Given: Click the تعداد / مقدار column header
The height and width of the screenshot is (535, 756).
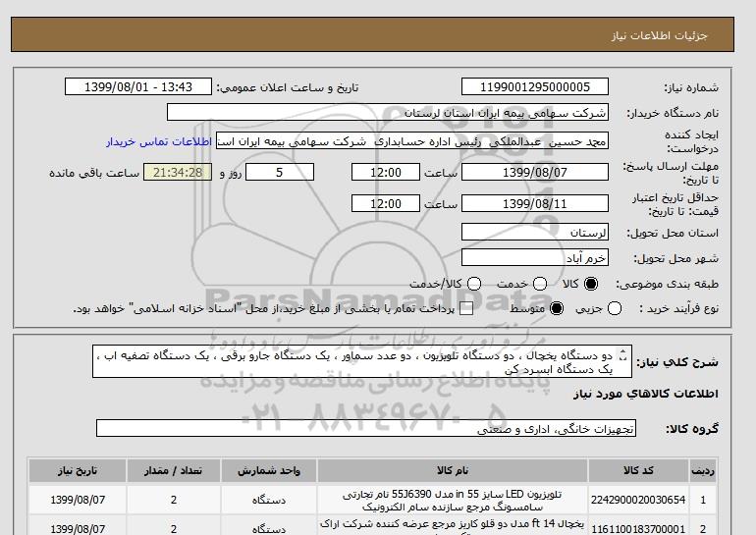Looking at the screenshot, I should pyautogui.click(x=174, y=470).
